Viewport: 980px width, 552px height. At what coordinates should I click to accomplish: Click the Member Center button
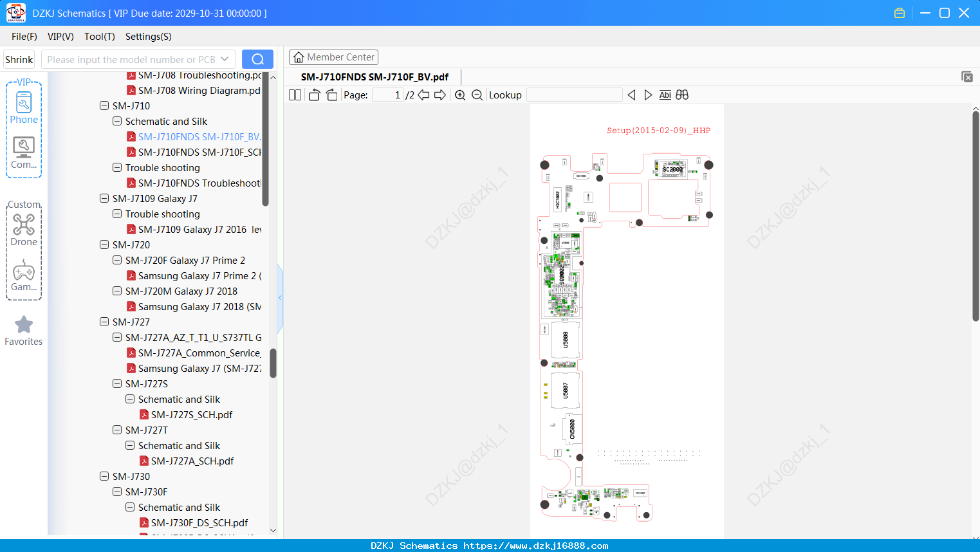tap(333, 57)
